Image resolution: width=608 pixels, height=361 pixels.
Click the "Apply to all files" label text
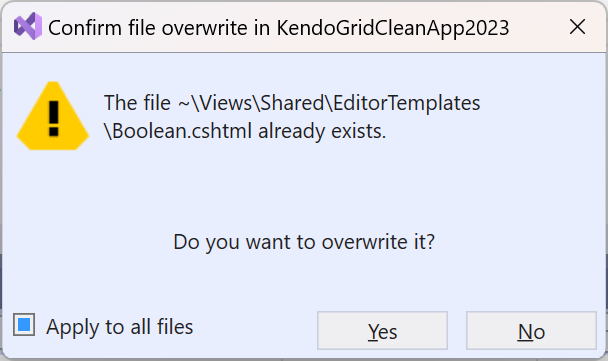(x=119, y=327)
